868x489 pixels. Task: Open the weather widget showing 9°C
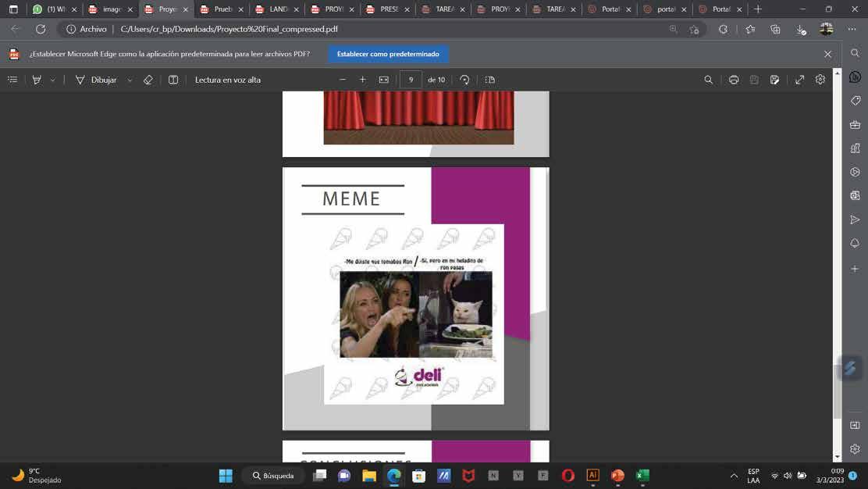[x=37, y=476]
